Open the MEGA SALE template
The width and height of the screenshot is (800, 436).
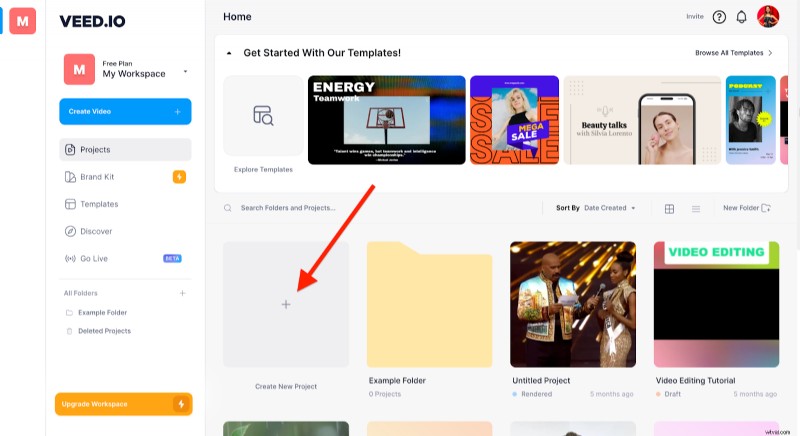[x=514, y=120]
